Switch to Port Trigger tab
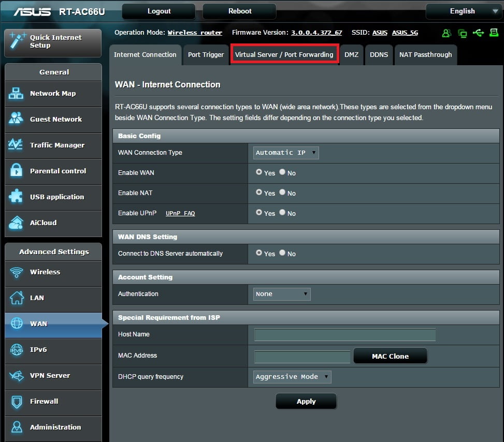504x442 pixels. point(206,55)
